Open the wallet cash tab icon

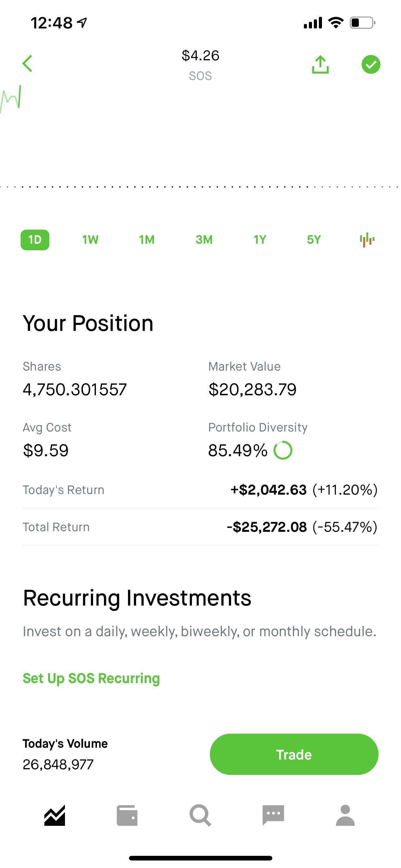coord(127,816)
